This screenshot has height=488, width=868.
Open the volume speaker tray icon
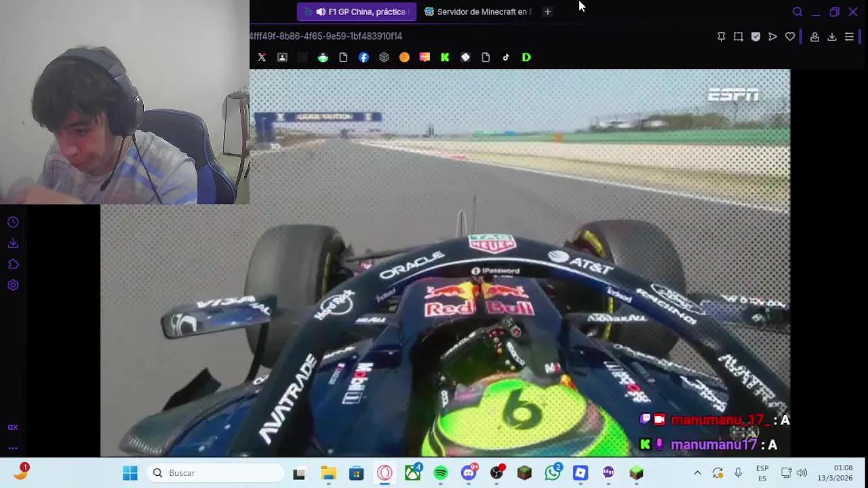click(802, 473)
